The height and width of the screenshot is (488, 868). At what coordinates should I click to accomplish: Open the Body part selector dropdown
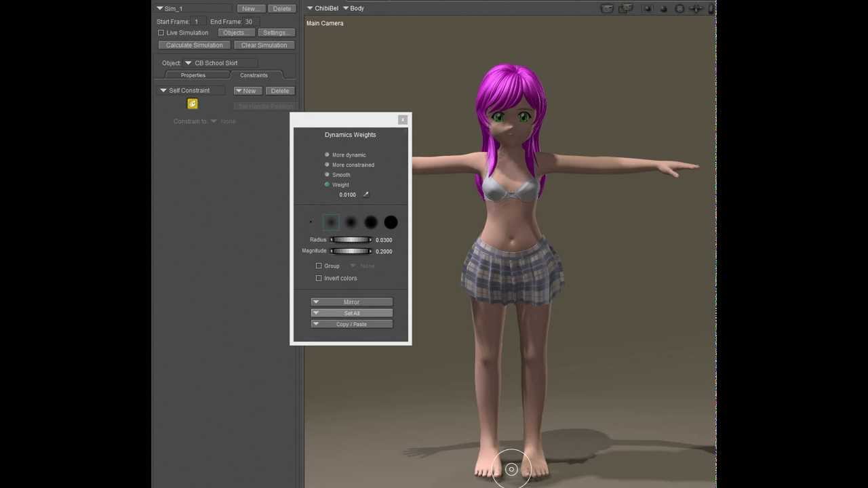[x=353, y=8]
